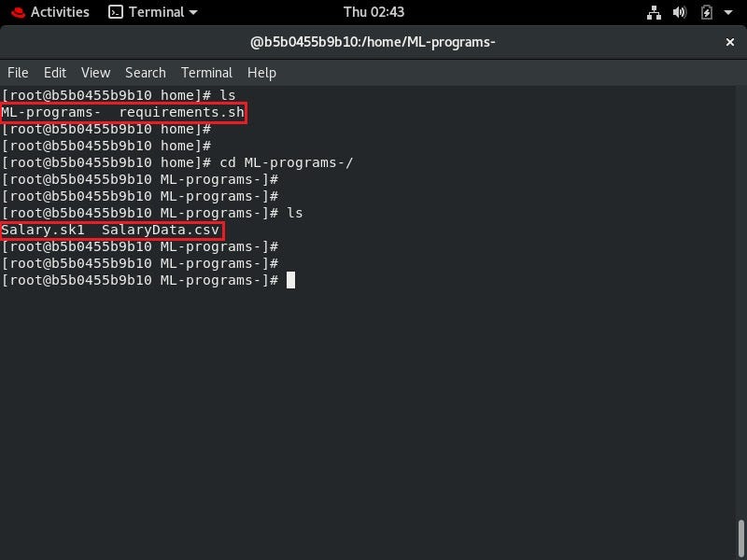Open the View menu
747x560 pixels.
[x=96, y=73]
